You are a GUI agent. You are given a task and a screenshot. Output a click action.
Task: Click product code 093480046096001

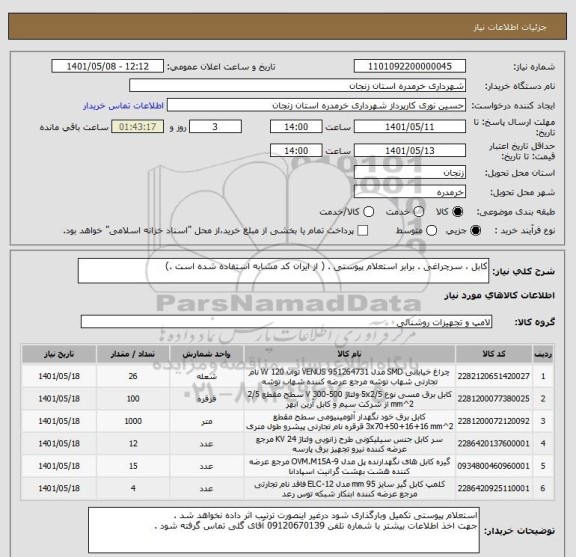point(494,466)
